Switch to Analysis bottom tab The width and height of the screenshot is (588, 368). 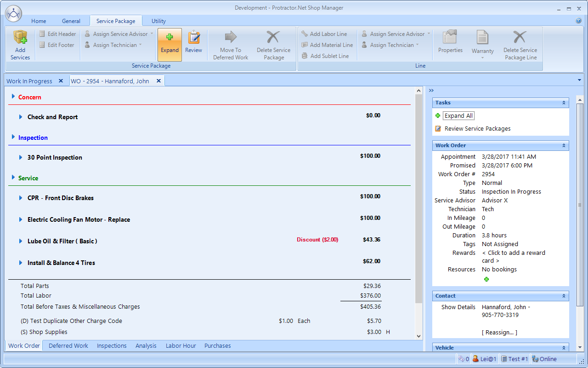click(x=146, y=346)
